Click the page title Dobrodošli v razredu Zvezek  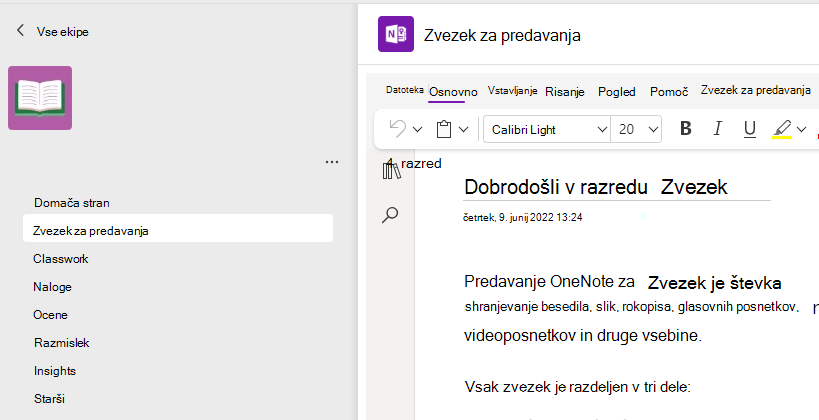pos(595,187)
